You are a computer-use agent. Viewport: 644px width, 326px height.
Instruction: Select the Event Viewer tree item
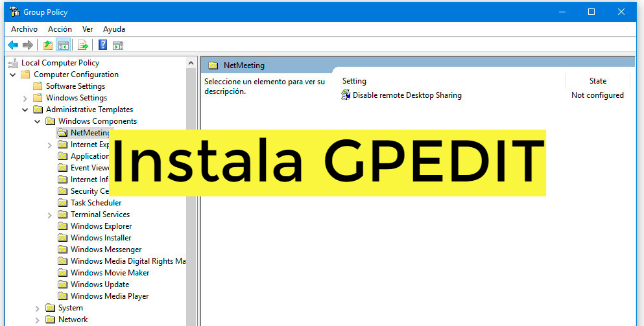point(89,167)
